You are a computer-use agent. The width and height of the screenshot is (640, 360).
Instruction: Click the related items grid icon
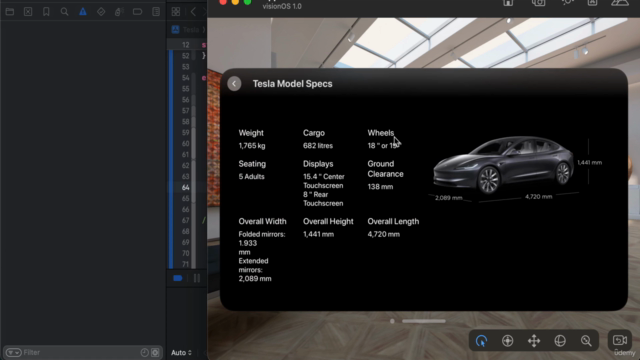pos(176,11)
